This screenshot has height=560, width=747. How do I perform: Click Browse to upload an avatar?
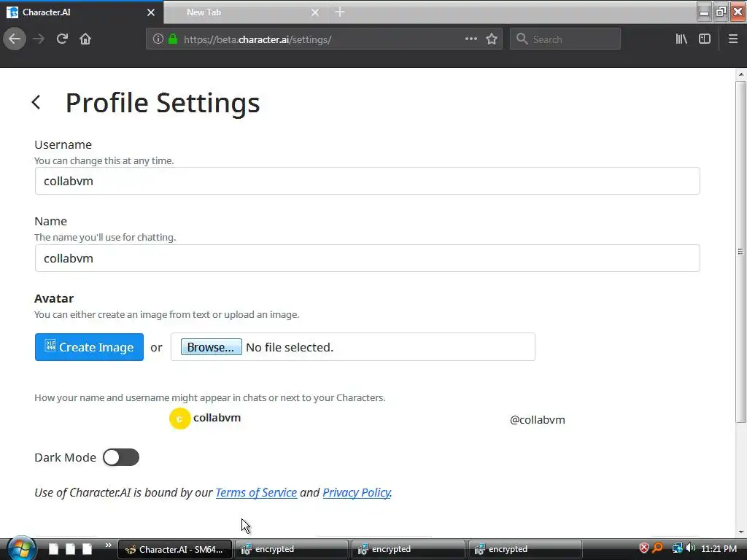pyautogui.click(x=211, y=347)
